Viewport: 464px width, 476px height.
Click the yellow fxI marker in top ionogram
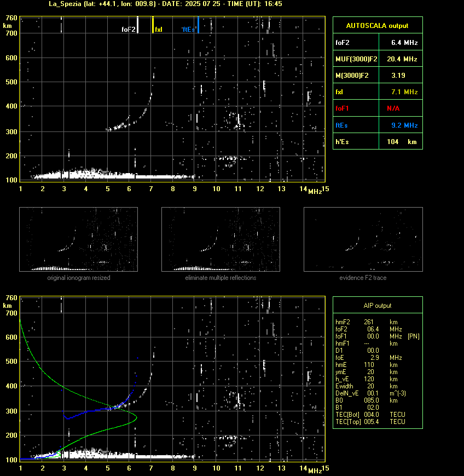[x=153, y=25]
